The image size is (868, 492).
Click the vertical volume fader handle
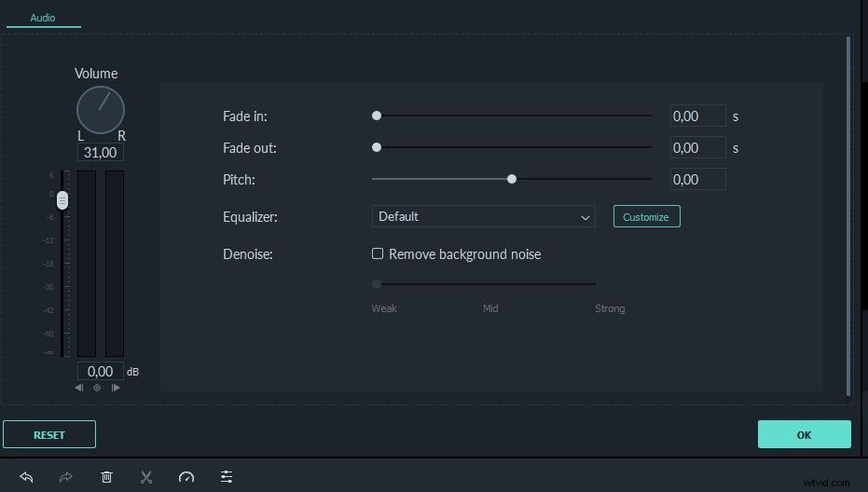click(x=62, y=200)
